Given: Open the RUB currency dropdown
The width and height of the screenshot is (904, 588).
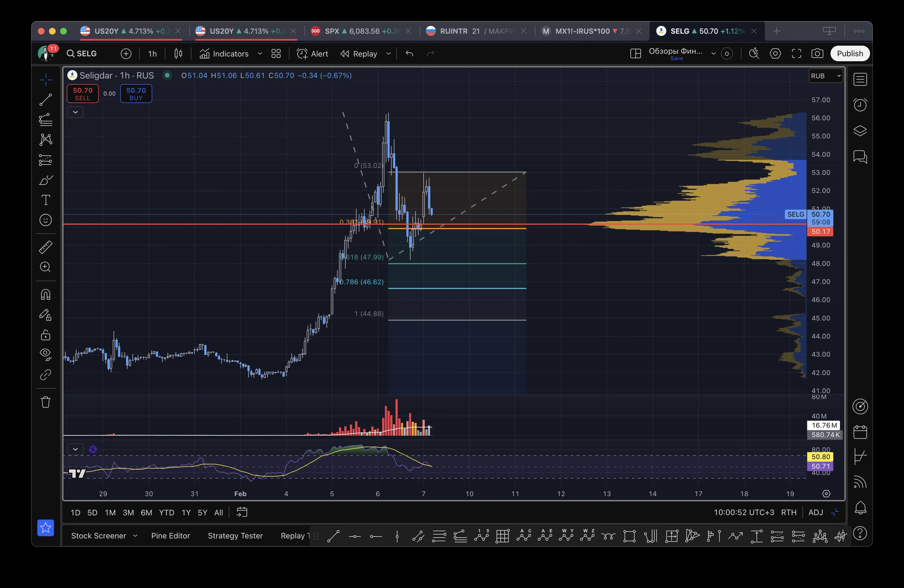Looking at the screenshot, I should (x=826, y=76).
